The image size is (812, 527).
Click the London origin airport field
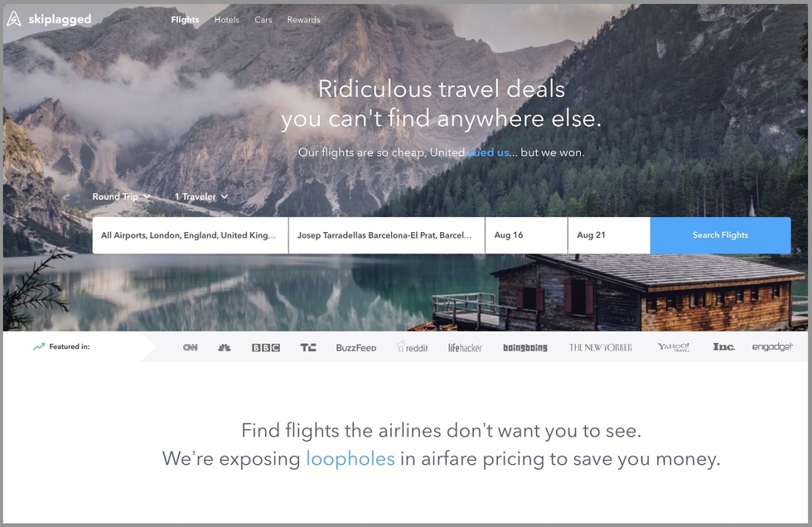190,235
